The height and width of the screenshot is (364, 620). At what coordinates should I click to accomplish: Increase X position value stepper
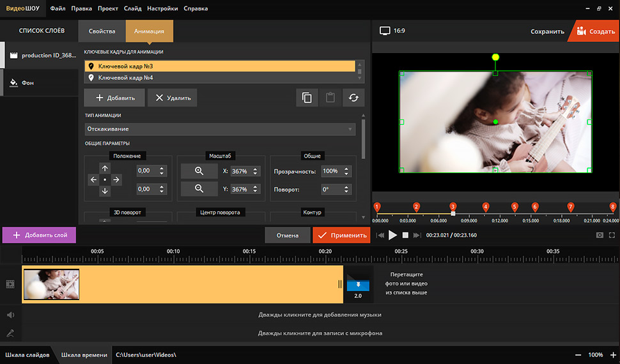click(162, 169)
